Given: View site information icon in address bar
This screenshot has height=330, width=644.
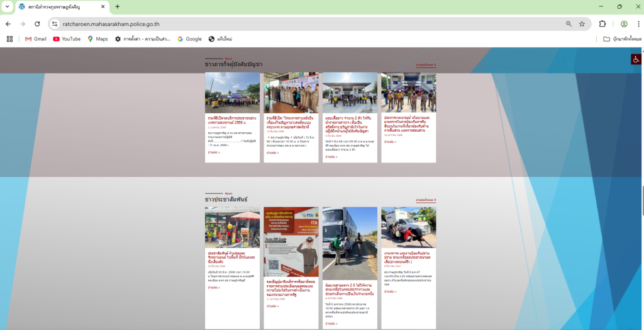Looking at the screenshot, I should point(55,24).
